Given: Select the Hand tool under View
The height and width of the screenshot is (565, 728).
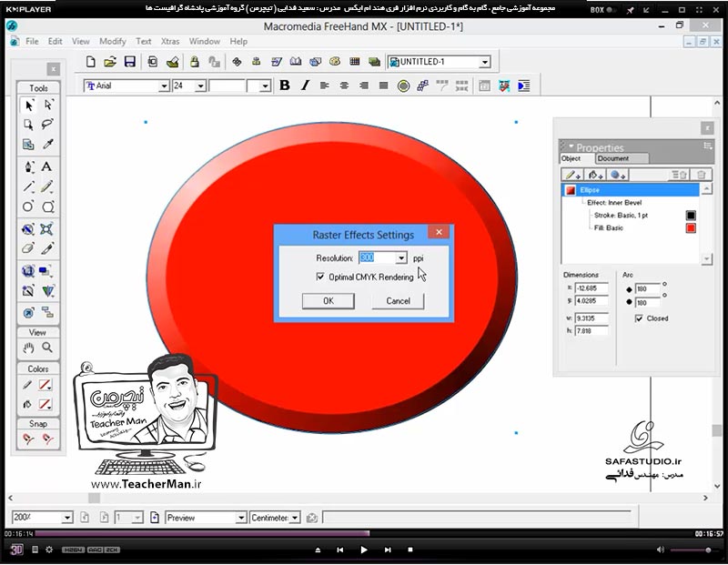Looking at the screenshot, I should [29, 348].
